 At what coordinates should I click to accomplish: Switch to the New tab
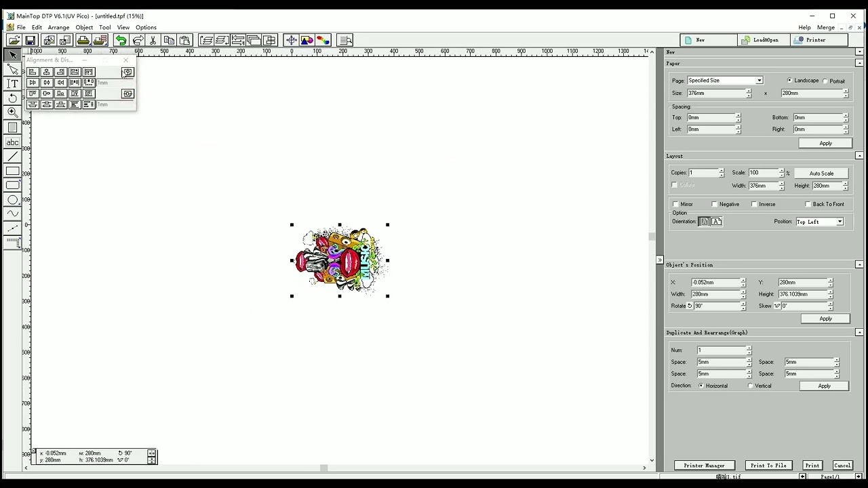click(709, 40)
